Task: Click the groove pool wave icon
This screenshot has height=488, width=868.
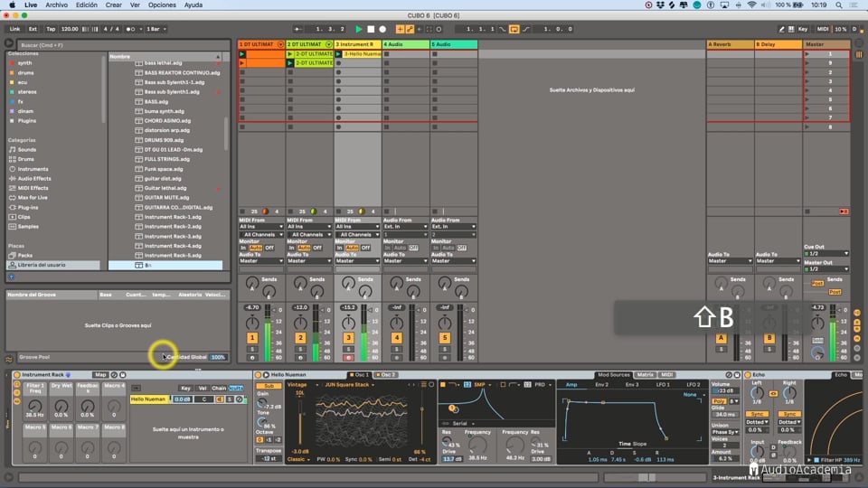Action: (x=9, y=359)
